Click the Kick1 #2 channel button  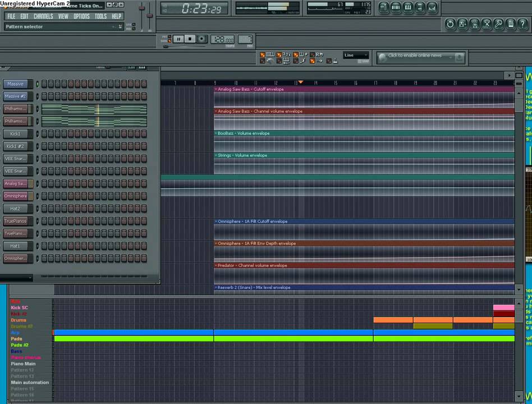click(x=15, y=146)
